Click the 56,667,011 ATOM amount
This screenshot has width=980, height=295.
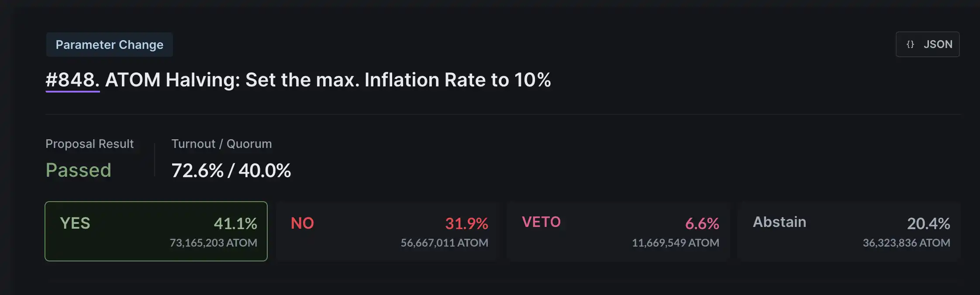point(444,243)
